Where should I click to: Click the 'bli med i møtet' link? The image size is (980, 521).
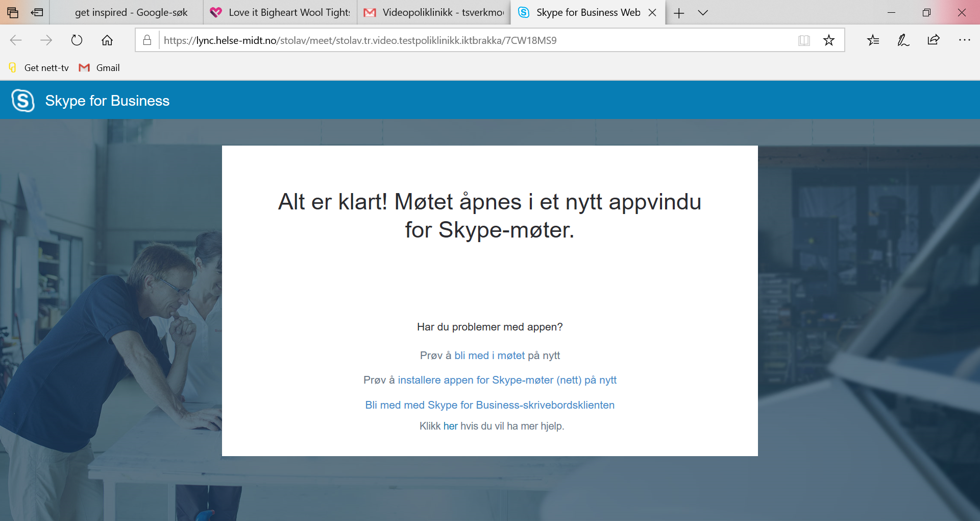(x=489, y=356)
